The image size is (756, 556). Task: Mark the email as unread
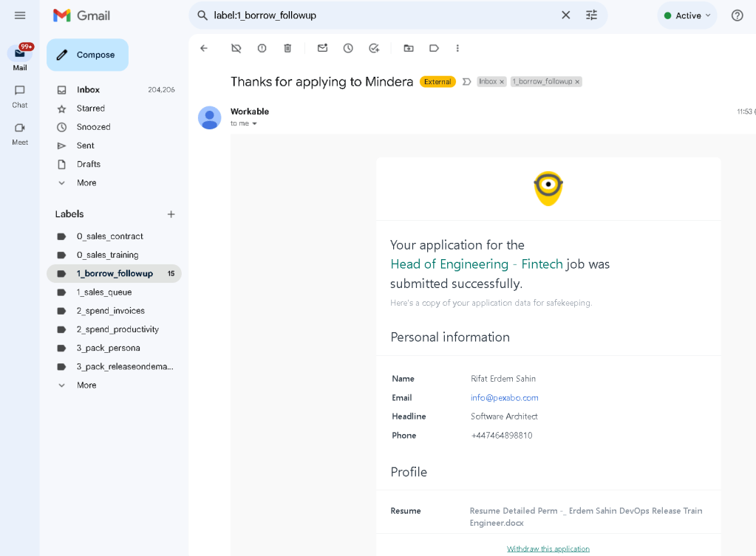point(322,48)
